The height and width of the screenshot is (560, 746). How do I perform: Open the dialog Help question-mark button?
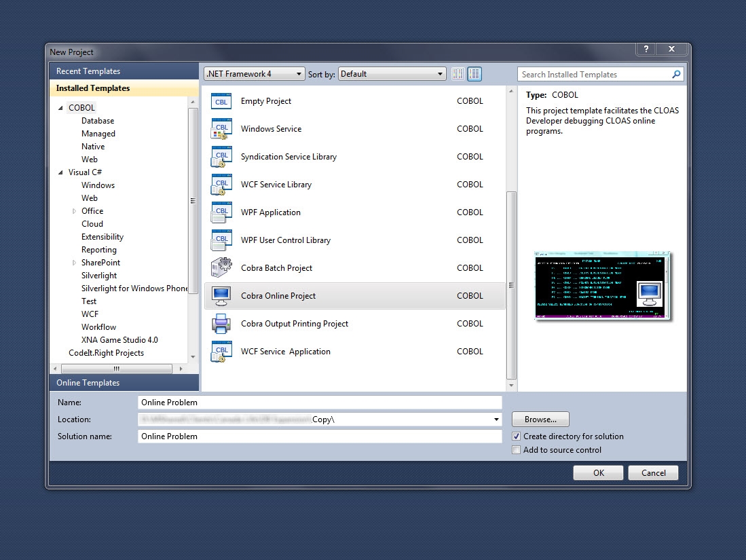pyautogui.click(x=646, y=49)
